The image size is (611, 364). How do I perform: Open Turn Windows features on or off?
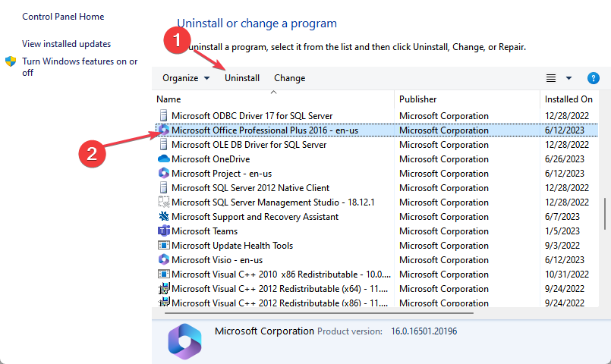click(x=80, y=67)
